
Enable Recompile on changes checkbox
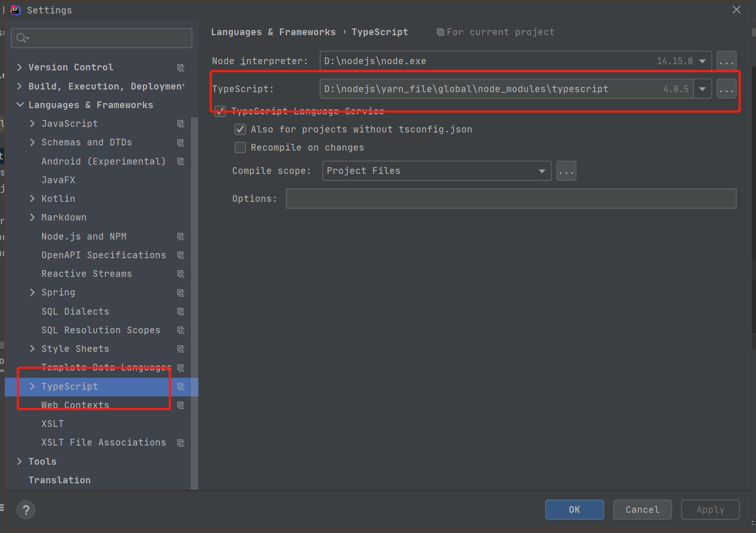pos(240,147)
